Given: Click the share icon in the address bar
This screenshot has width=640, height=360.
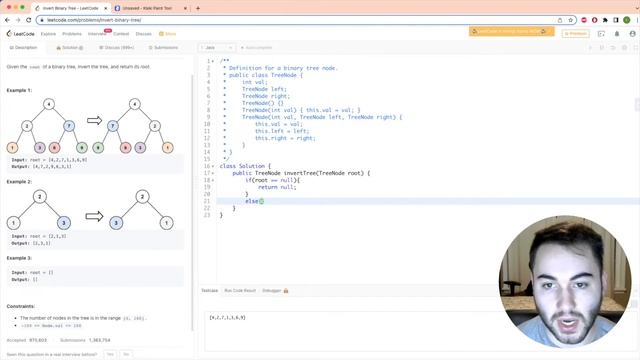Looking at the screenshot, I should 560,20.
